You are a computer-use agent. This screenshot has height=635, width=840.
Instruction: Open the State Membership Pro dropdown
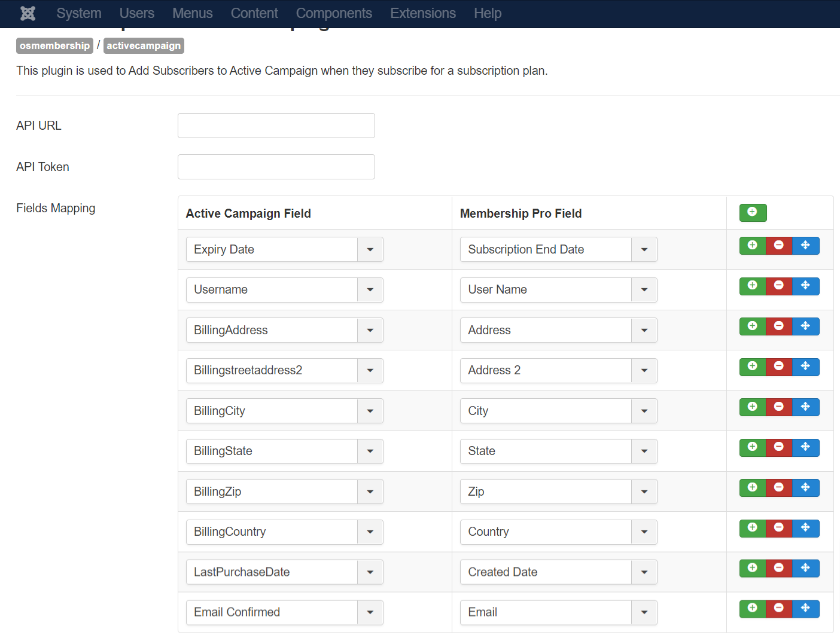click(558, 451)
